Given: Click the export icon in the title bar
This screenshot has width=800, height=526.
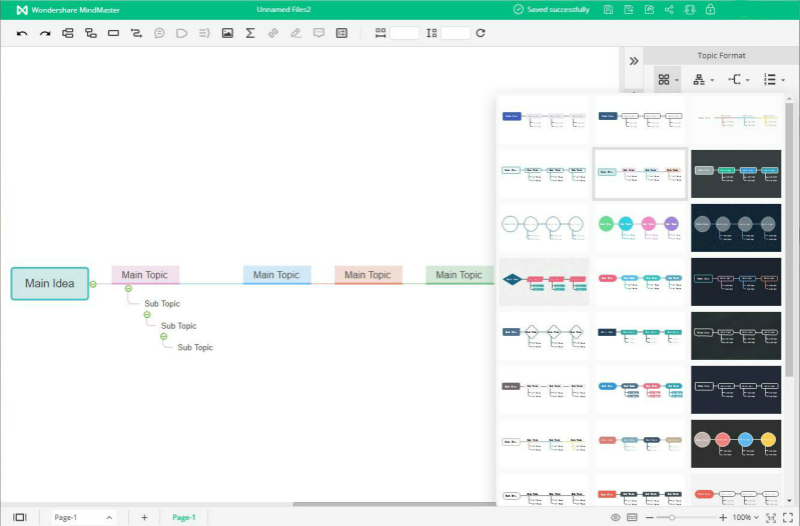Looking at the screenshot, I should [x=649, y=9].
